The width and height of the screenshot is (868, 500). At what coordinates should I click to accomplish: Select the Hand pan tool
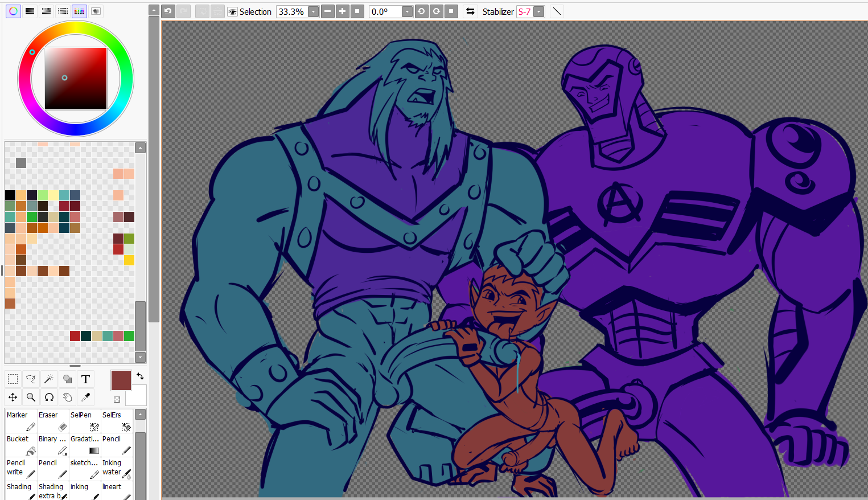click(67, 397)
